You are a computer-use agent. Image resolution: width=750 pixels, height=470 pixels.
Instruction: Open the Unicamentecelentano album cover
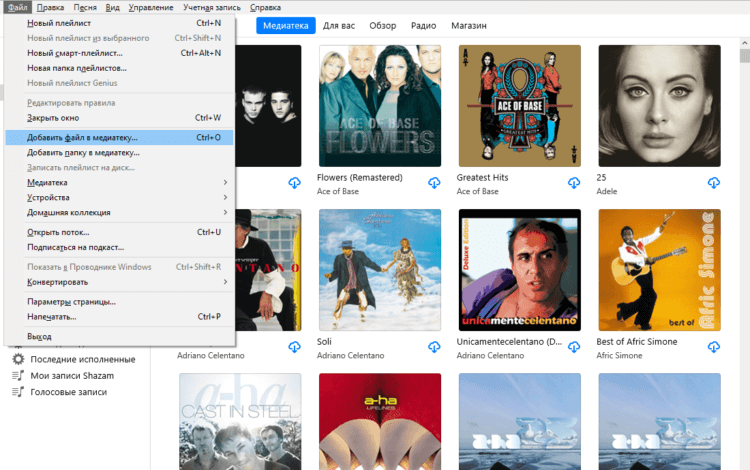coord(519,270)
